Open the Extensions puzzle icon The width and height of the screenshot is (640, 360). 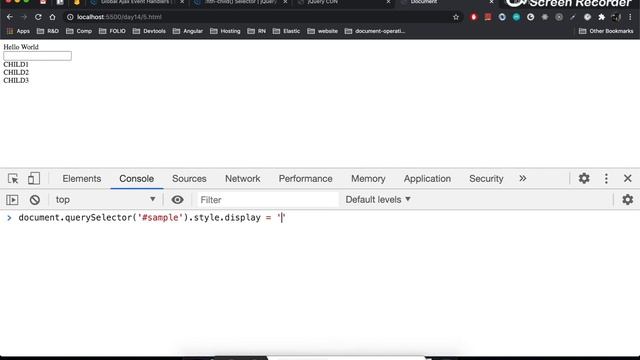click(x=602, y=17)
